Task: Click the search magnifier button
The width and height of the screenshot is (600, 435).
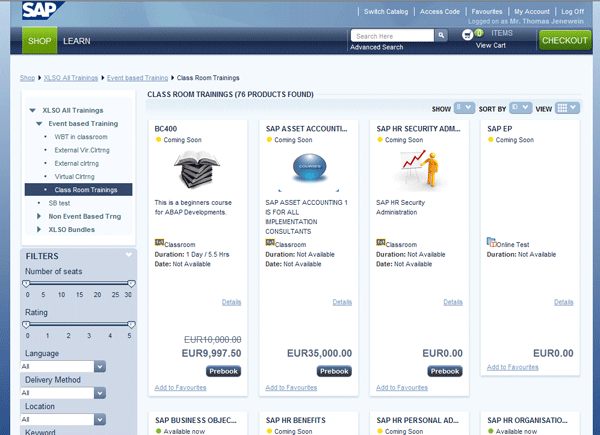Action: pyautogui.click(x=441, y=36)
